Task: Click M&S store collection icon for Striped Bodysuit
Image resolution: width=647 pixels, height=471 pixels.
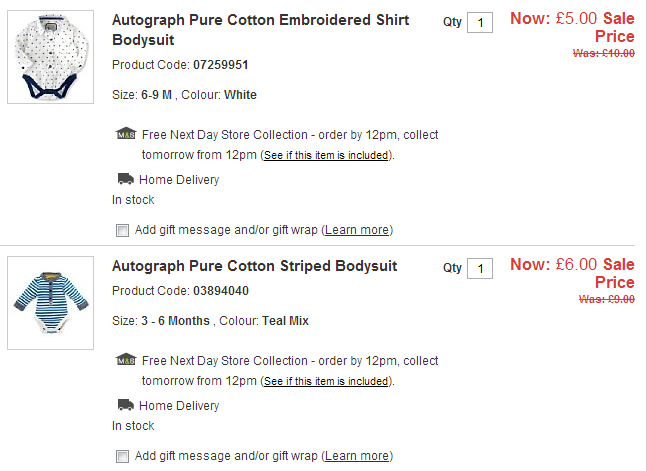Action: click(126, 360)
